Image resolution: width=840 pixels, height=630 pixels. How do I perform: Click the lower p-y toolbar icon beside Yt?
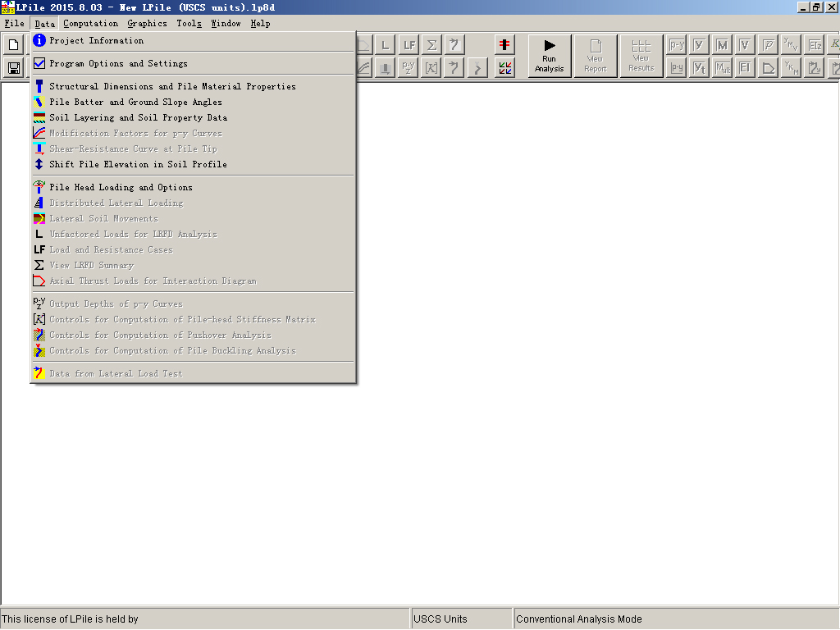(x=677, y=68)
